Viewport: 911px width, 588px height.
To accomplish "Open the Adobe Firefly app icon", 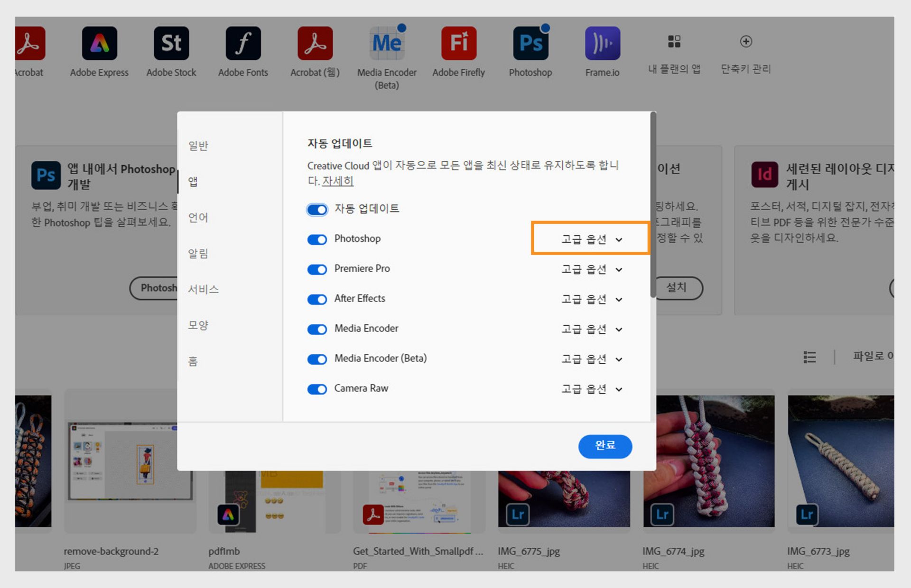I will coord(458,44).
